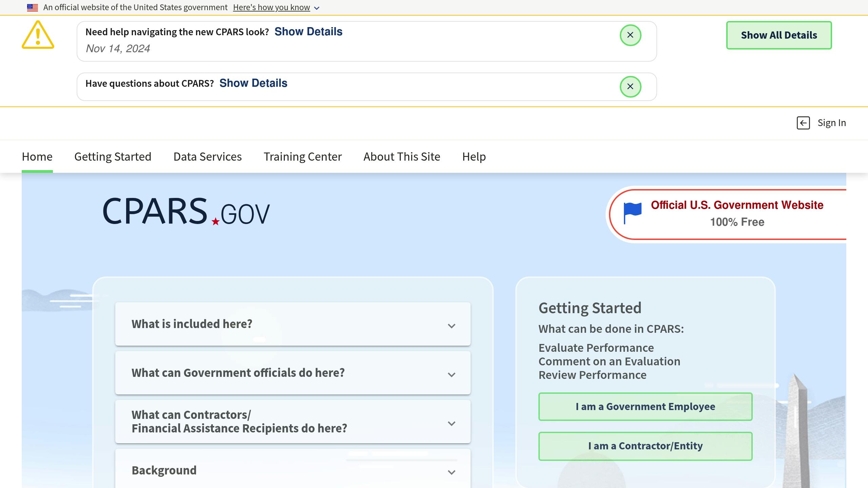Open the Training Center menu
This screenshot has height=488, width=868.
point(303,157)
